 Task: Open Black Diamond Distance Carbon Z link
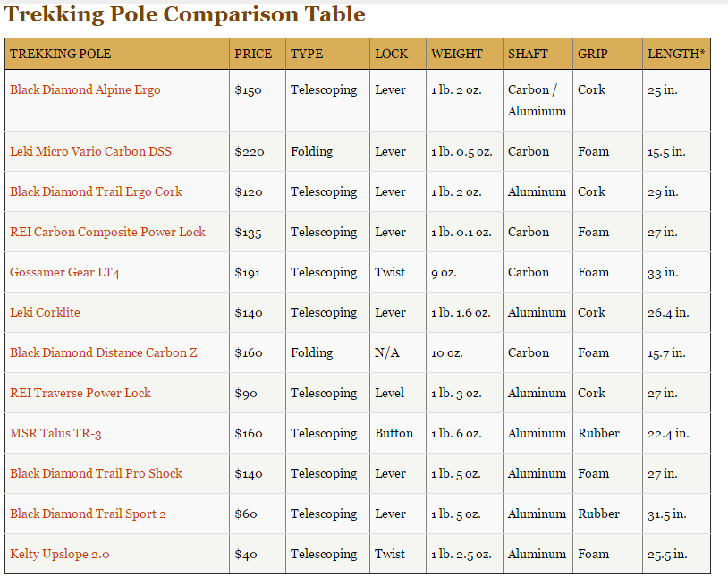[x=104, y=352]
